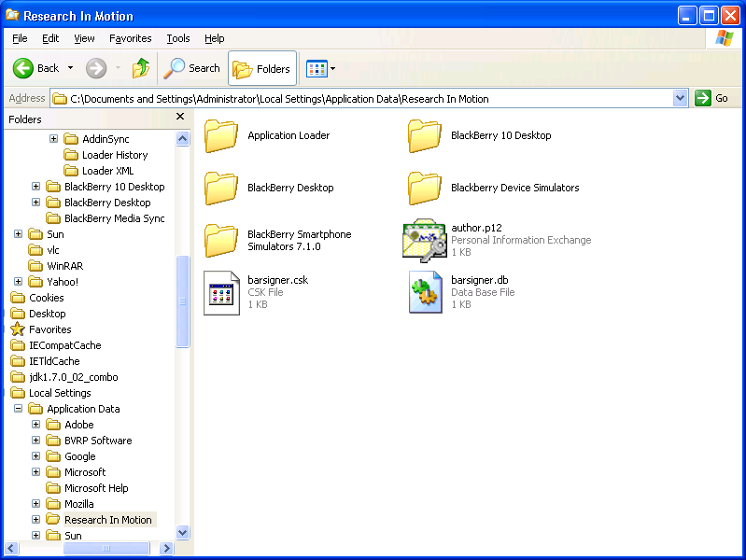This screenshot has height=560, width=746.
Task: Click the tree vertical scrollbar thumb
Action: tap(183, 301)
